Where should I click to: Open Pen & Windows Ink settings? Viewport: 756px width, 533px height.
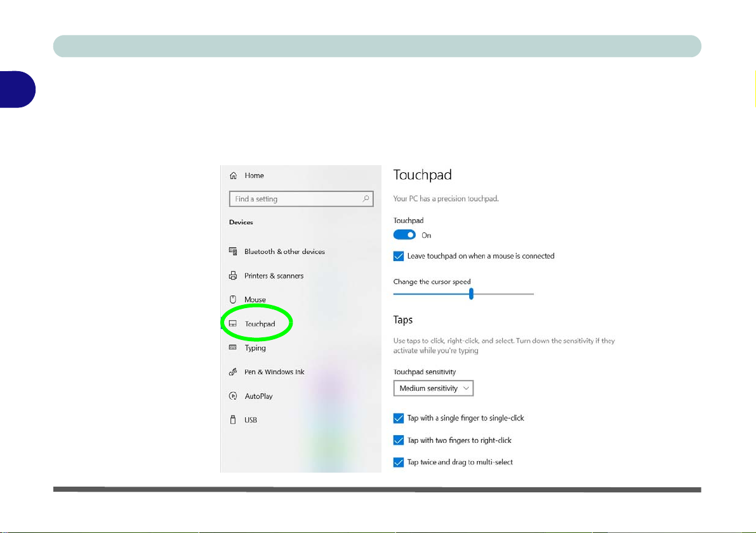[x=274, y=372]
